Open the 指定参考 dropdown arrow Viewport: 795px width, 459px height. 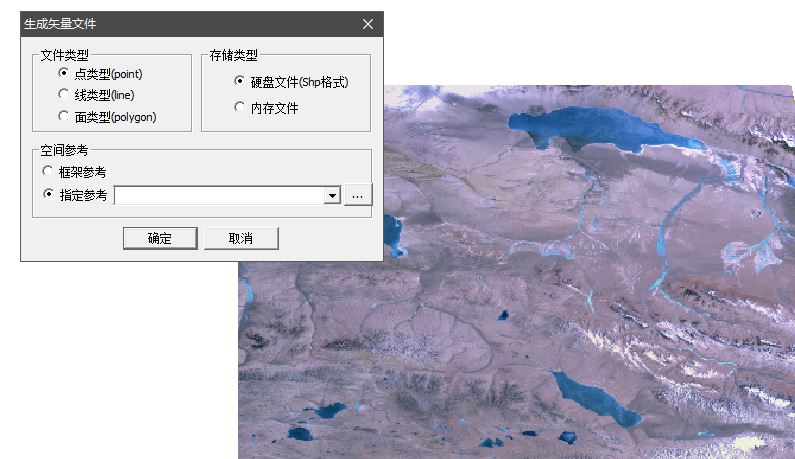332,196
